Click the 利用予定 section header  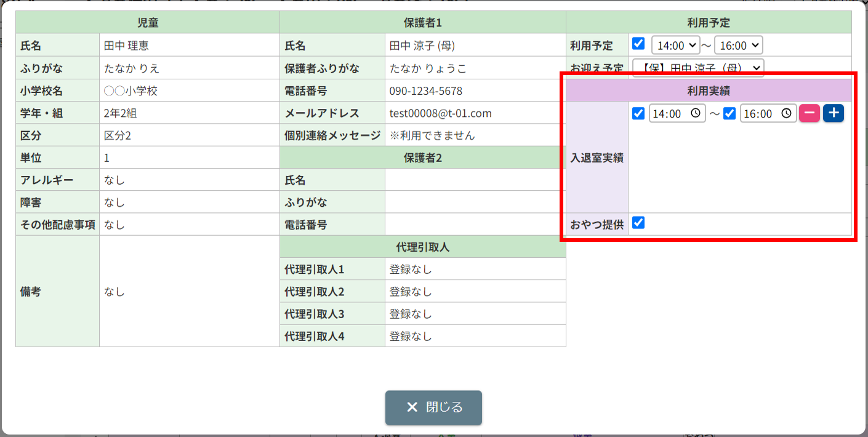[709, 23]
